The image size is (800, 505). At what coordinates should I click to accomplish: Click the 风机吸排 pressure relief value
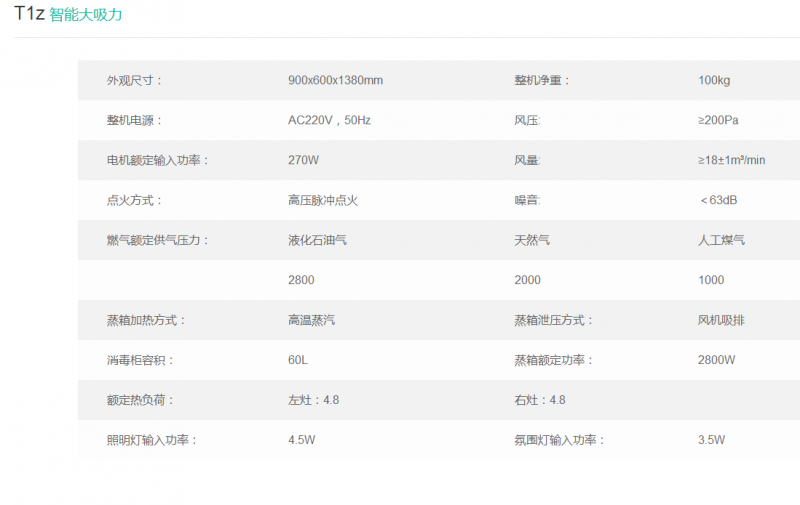click(721, 320)
